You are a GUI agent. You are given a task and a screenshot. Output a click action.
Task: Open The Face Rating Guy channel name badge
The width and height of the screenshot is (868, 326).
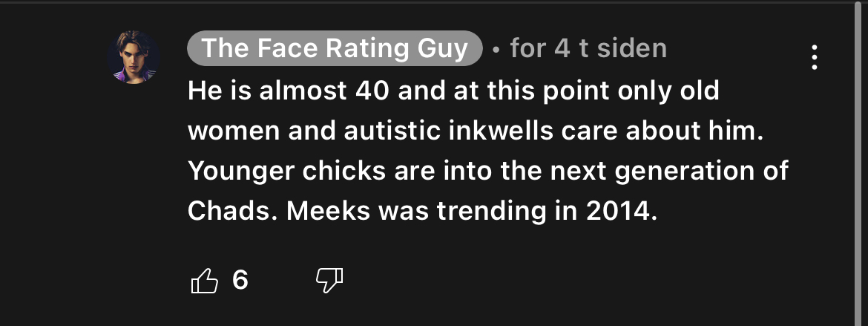pyautogui.click(x=335, y=48)
